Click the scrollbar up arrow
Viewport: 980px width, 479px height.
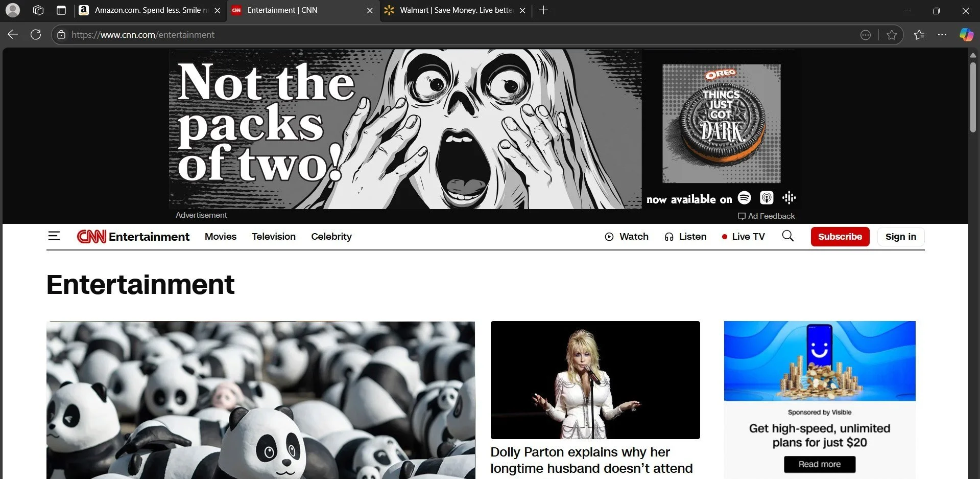973,55
